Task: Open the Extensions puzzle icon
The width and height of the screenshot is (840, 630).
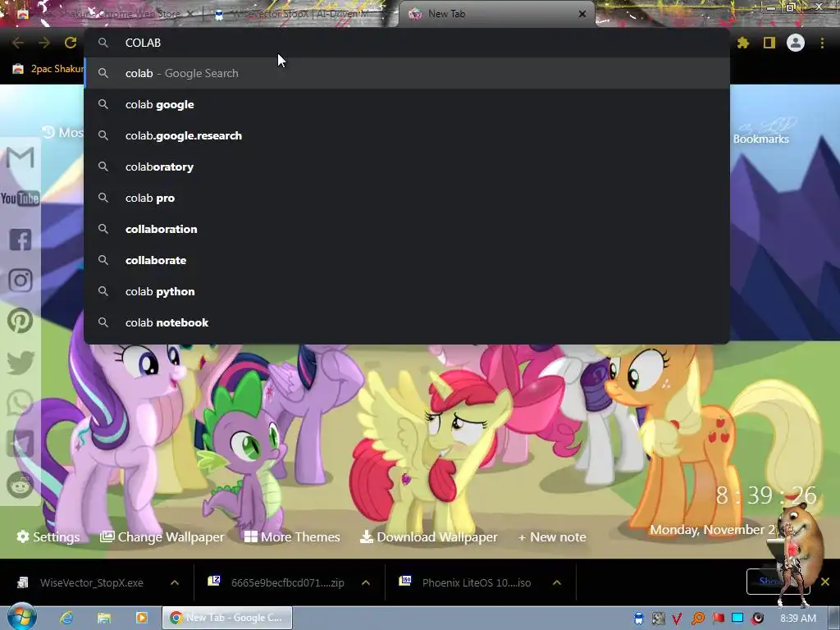Action: 743,43
